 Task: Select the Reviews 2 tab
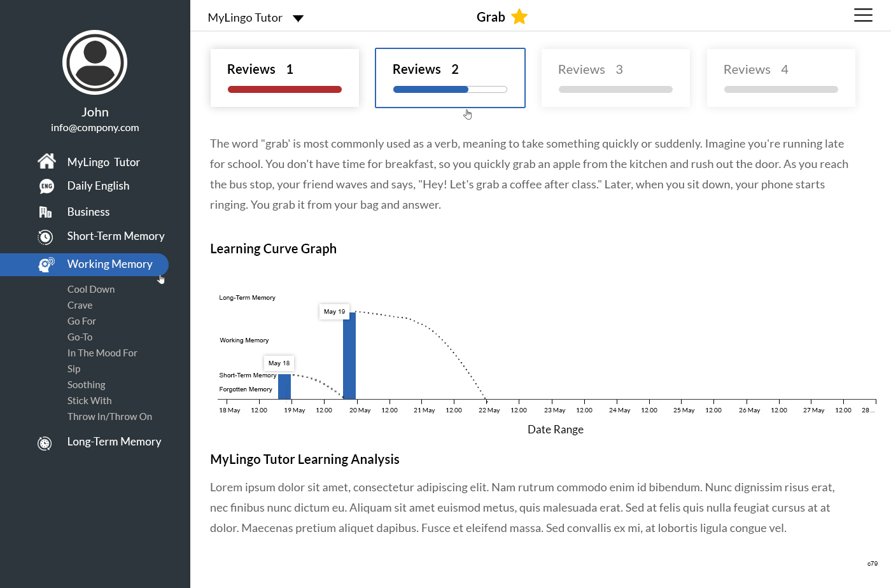click(x=450, y=78)
